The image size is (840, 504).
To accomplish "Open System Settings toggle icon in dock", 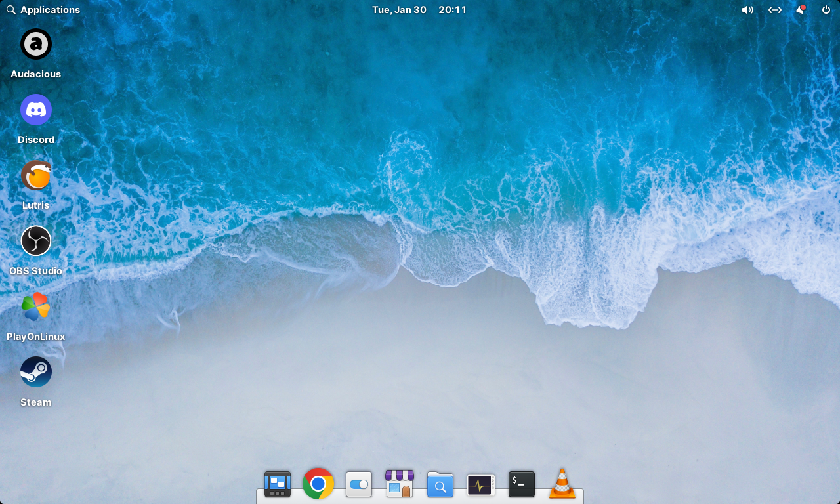I will click(x=359, y=484).
